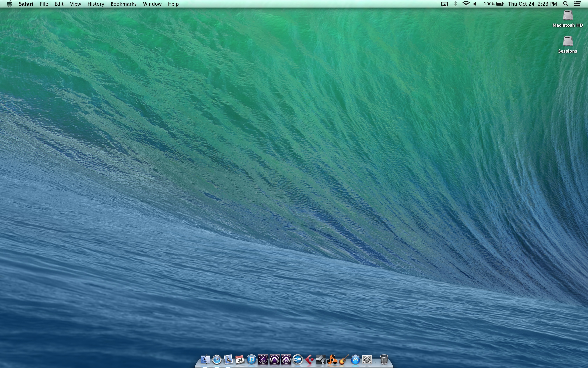The image size is (588, 368).
Task: Open Calendar showing Oct 24 in Dock
Action: pyautogui.click(x=240, y=359)
